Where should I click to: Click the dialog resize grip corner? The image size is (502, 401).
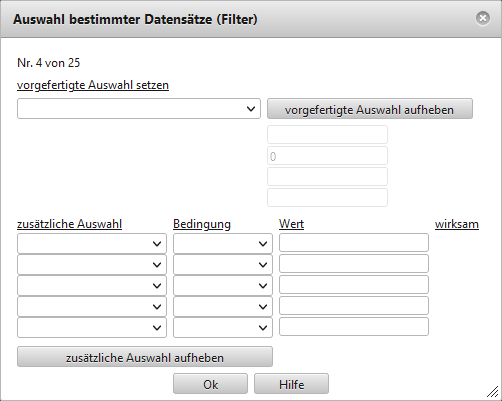492,391
